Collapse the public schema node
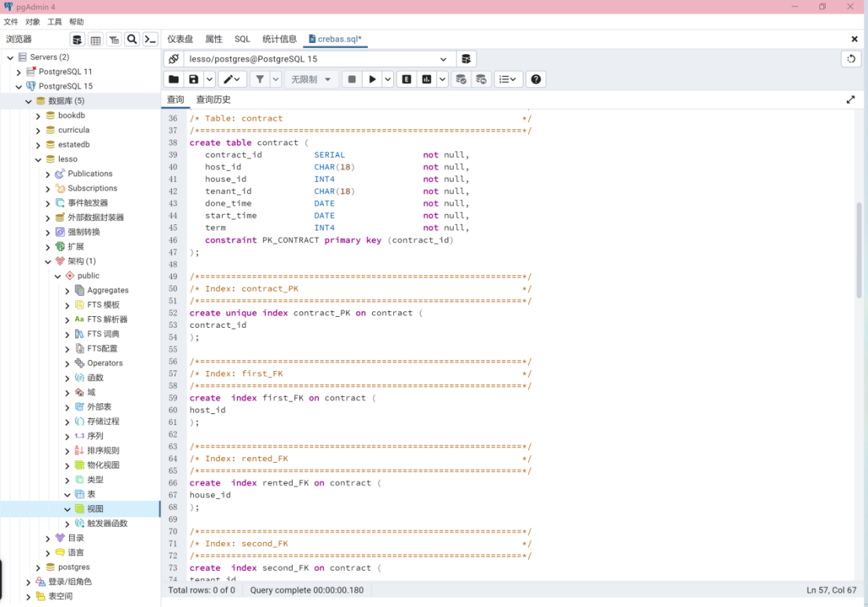 [x=58, y=276]
